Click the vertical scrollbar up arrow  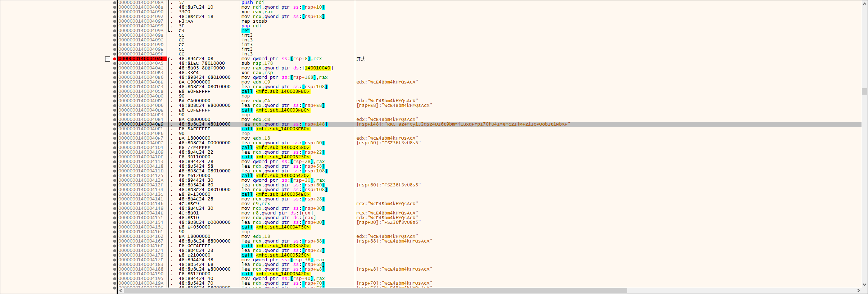point(864,4)
